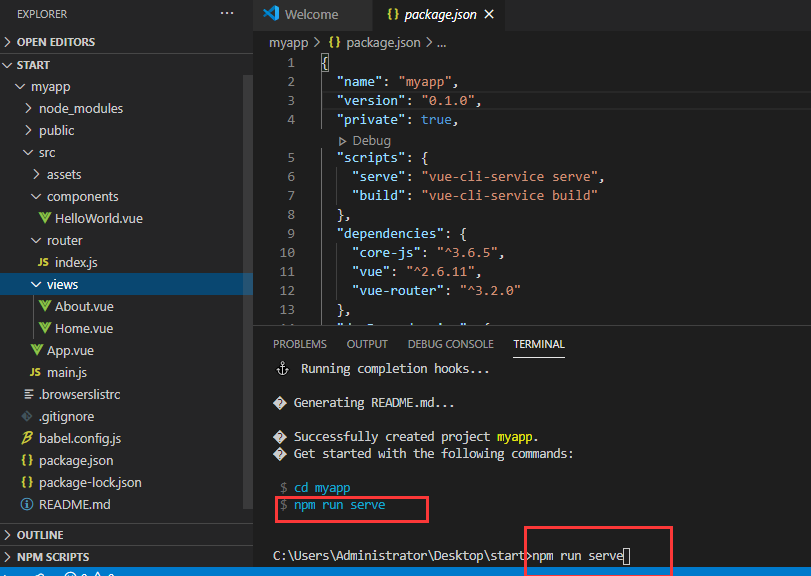Screen dimensions: 811x576
Task: Open the OUTPUT panel tab
Action: pyautogui.click(x=367, y=344)
